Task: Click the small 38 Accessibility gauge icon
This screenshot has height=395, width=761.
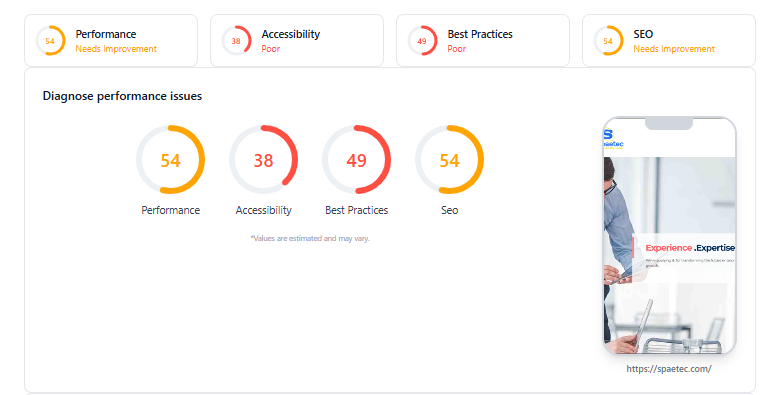Action: 236,41
